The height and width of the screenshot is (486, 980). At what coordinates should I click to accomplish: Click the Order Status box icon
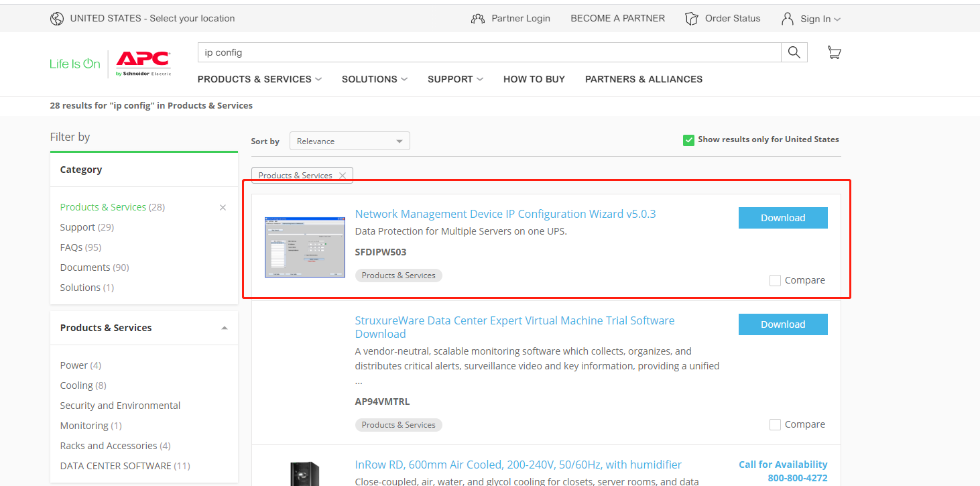[692, 19]
